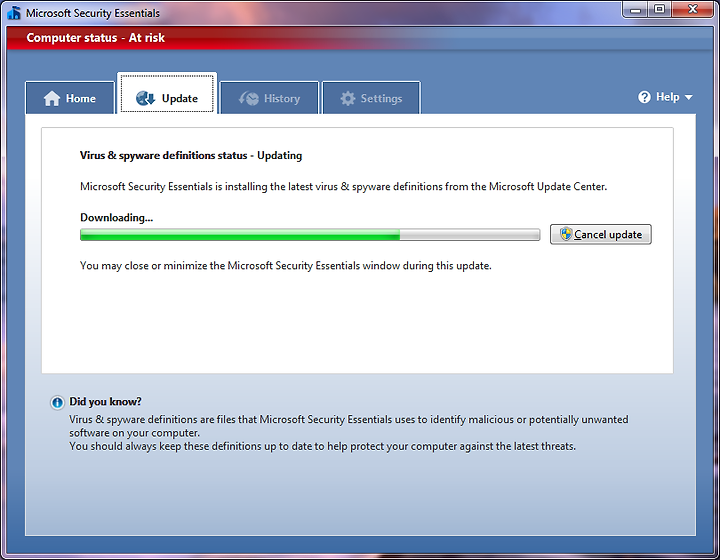Click the clock icon on History tab
720x560 pixels.
(x=249, y=98)
